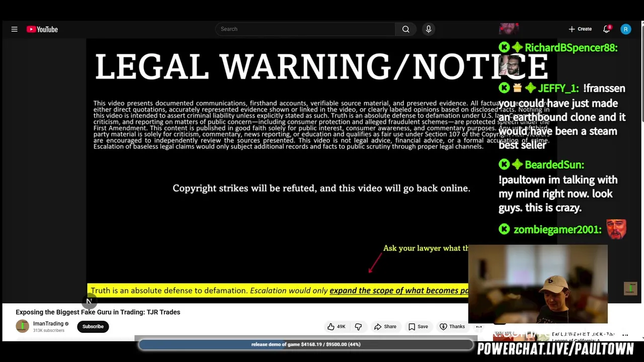Click into the YouTube Search field

(x=305, y=29)
